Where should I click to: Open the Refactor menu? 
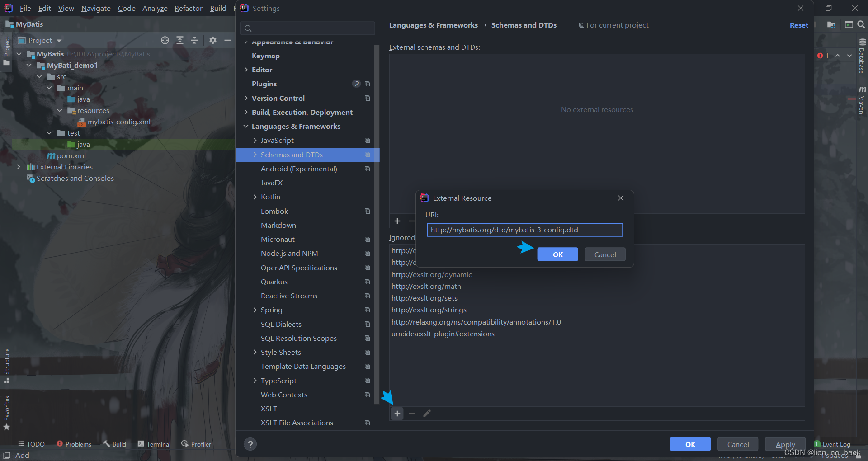189,8
